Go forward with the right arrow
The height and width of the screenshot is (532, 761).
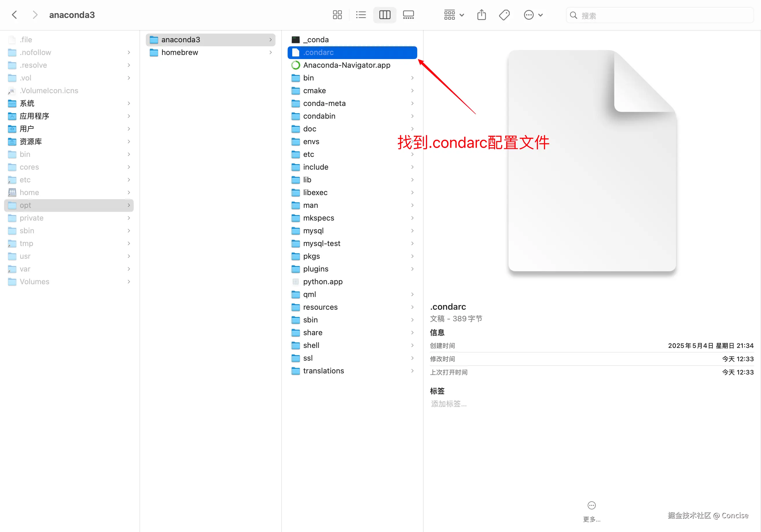coord(35,15)
